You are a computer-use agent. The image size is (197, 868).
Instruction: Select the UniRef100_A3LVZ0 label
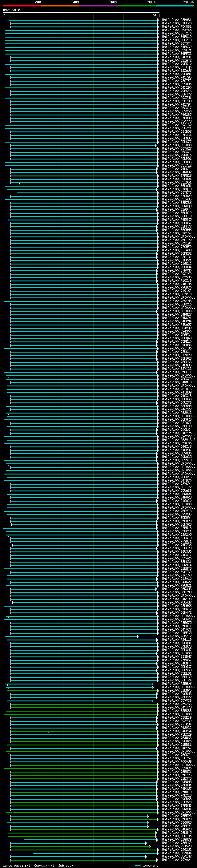click(177, 802)
